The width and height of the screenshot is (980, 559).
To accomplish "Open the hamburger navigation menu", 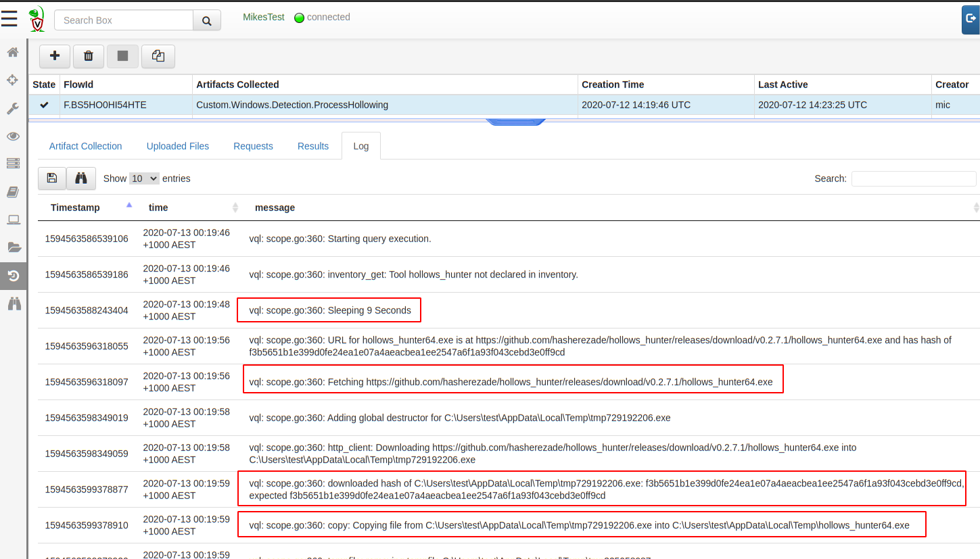I will 9,20.
